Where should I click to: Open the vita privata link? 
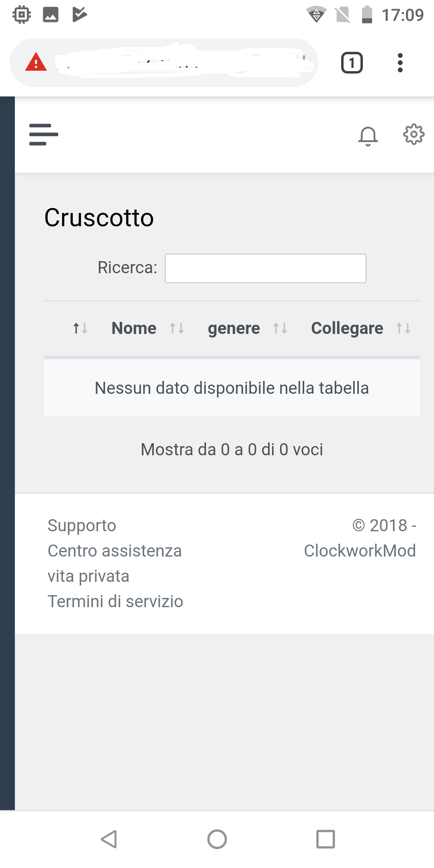[x=88, y=576]
